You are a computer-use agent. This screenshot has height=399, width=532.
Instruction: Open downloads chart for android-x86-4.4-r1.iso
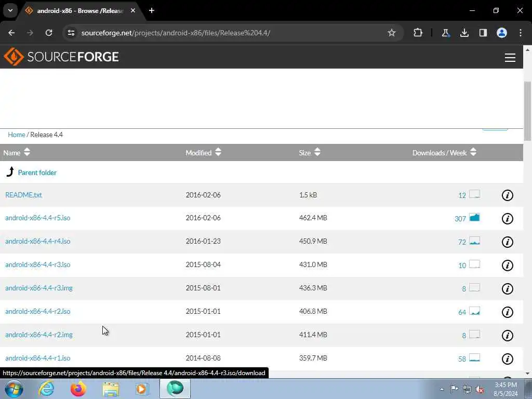point(474,357)
